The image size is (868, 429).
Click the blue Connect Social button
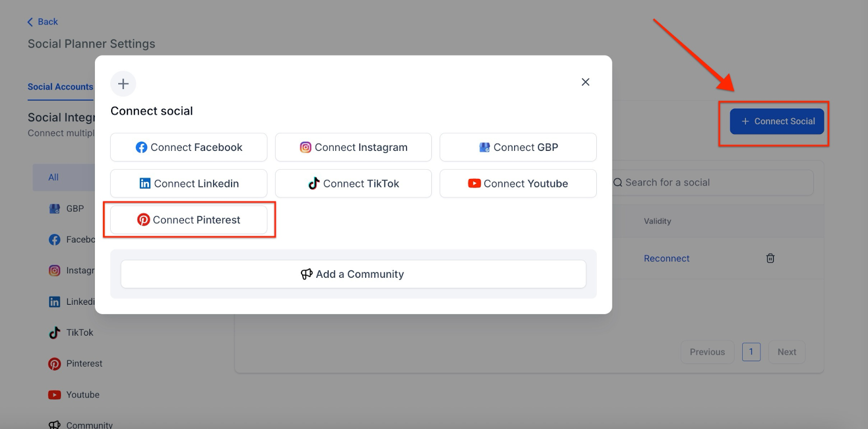tap(777, 121)
